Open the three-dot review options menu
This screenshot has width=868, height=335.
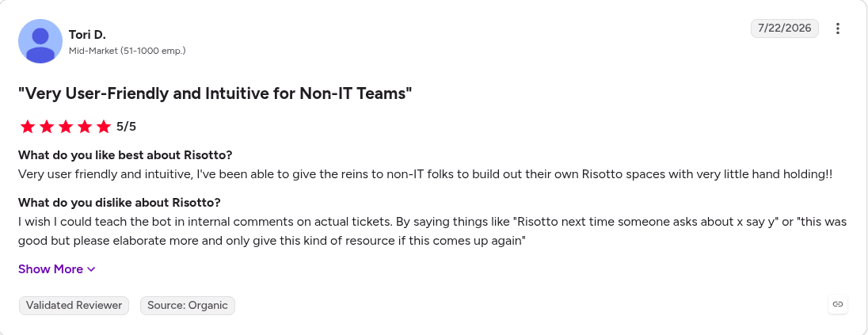click(838, 29)
